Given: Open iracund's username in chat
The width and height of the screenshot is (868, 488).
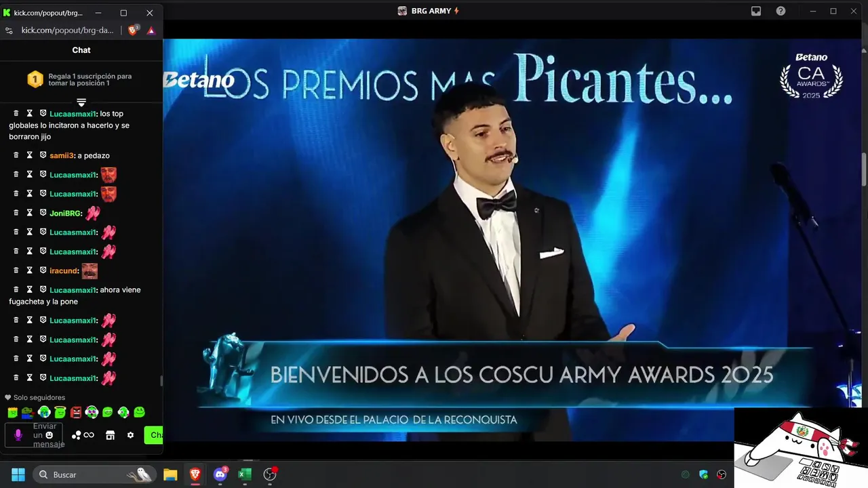Looking at the screenshot, I should tap(64, 271).
